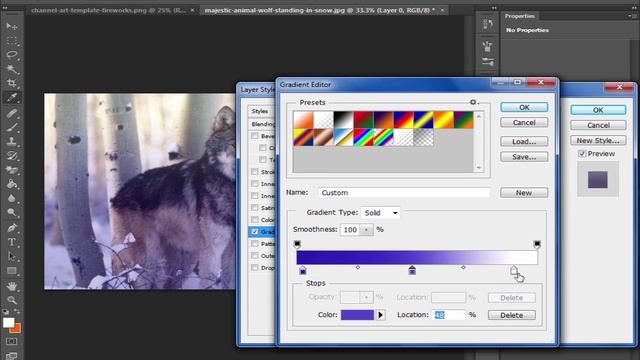Select the Properties panel tab
This screenshot has width=640, height=360.
[x=520, y=16]
